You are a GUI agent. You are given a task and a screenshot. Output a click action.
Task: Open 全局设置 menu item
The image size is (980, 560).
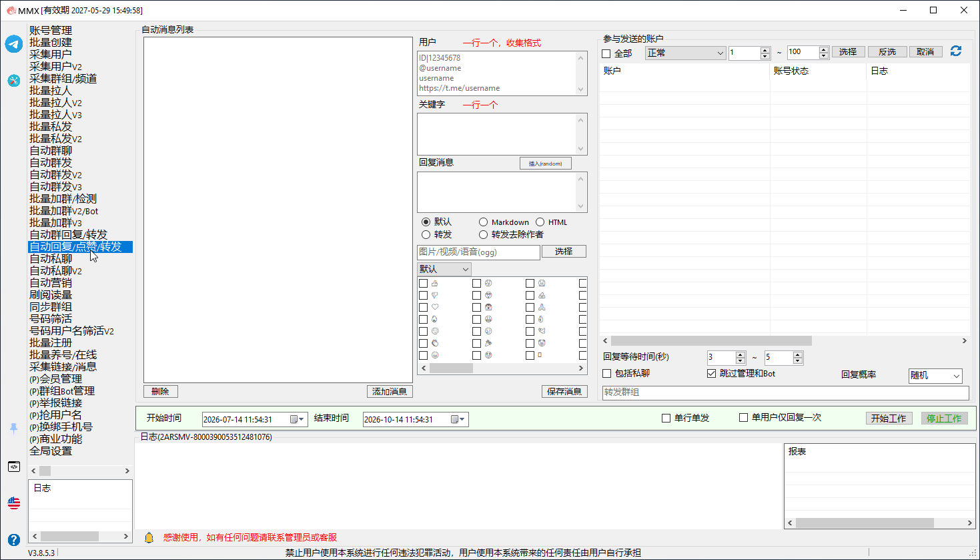(51, 451)
